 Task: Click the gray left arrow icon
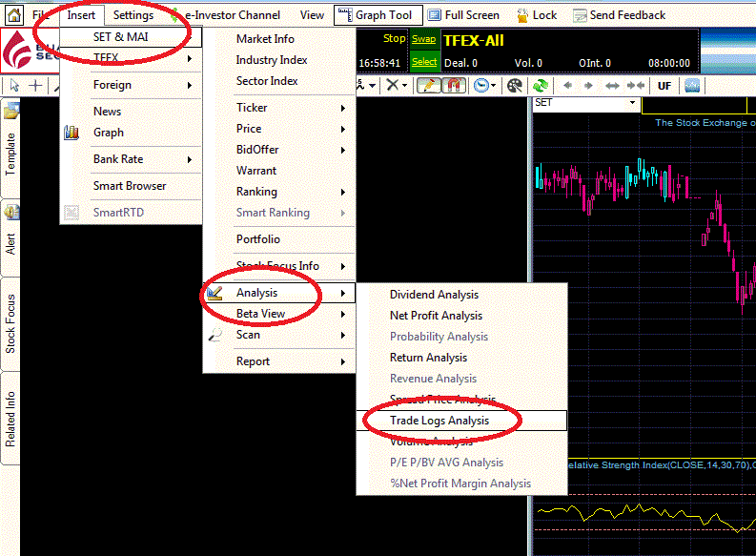(x=567, y=85)
